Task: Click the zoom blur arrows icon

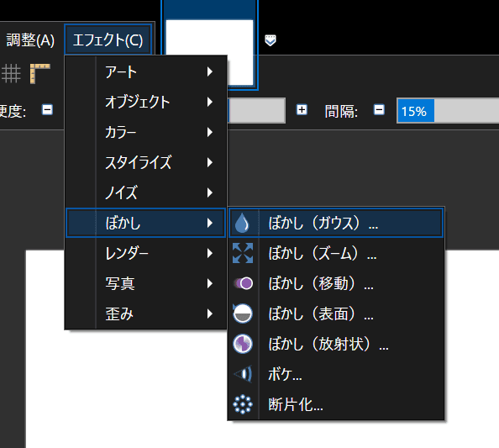Action: coord(243,253)
